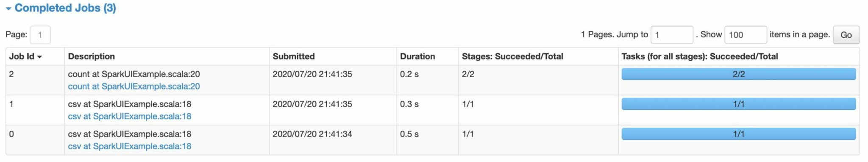Click the Go button
This screenshot has height=162, width=868.
click(x=846, y=35)
